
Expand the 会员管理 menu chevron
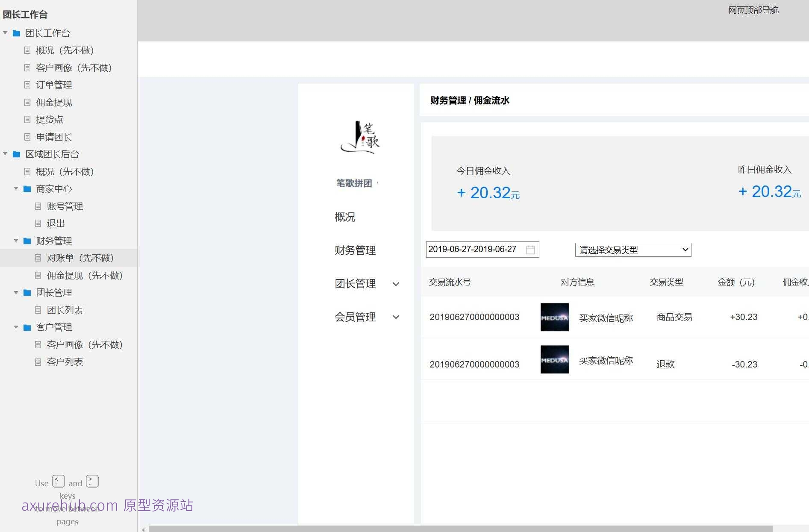click(x=396, y=317)
